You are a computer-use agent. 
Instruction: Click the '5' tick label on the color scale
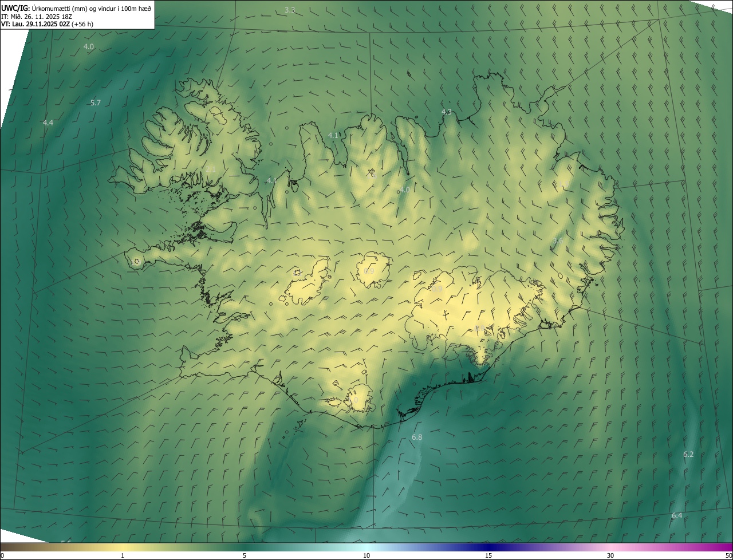point(245,555)
